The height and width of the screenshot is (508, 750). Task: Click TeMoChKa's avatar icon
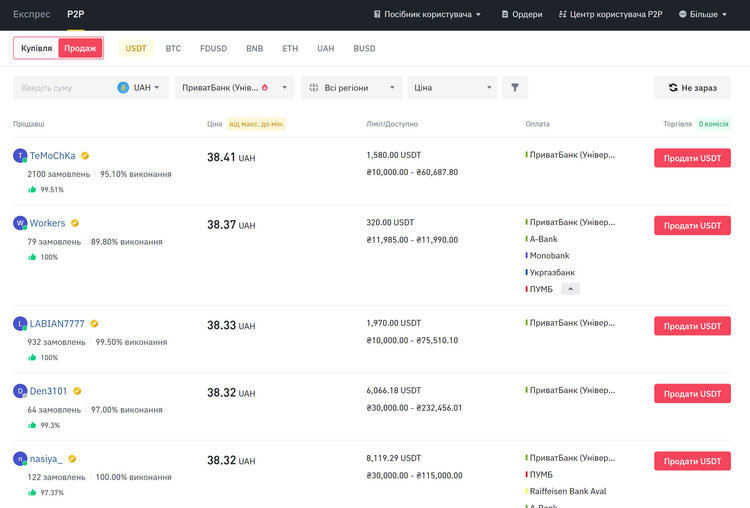pyautogui.click(x=20, y=155)
